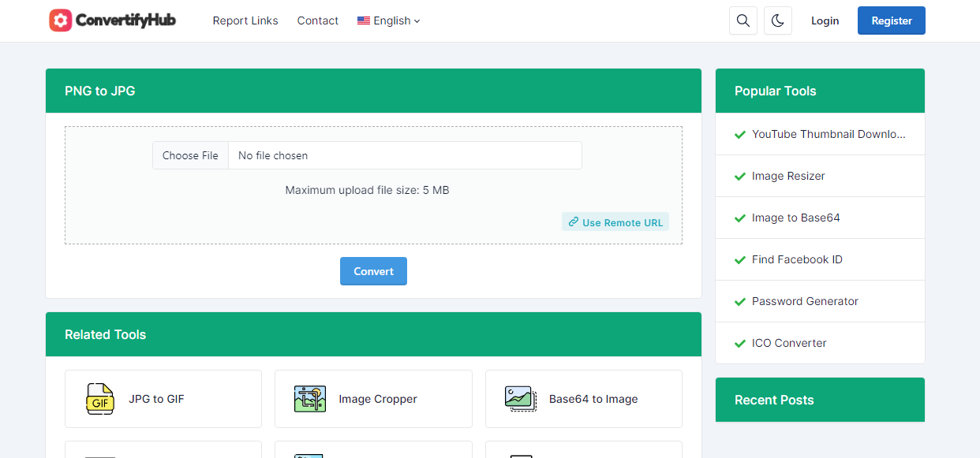Click the Image Cropper icon
Image resolution: width=980 pixels, height=458 pixels.
point(310,399)
